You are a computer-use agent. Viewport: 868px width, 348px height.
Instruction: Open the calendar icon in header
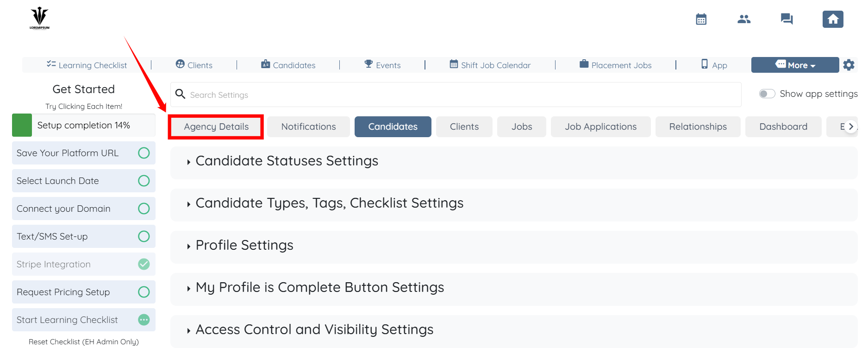701,19
